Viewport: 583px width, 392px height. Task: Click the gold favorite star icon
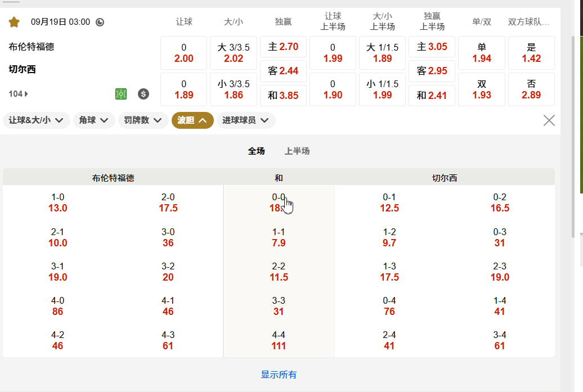point(14,22)
